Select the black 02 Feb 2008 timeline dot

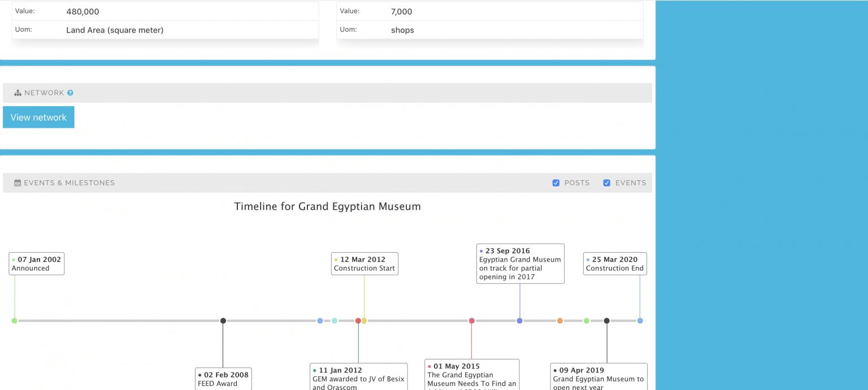[x=223, y=320]
